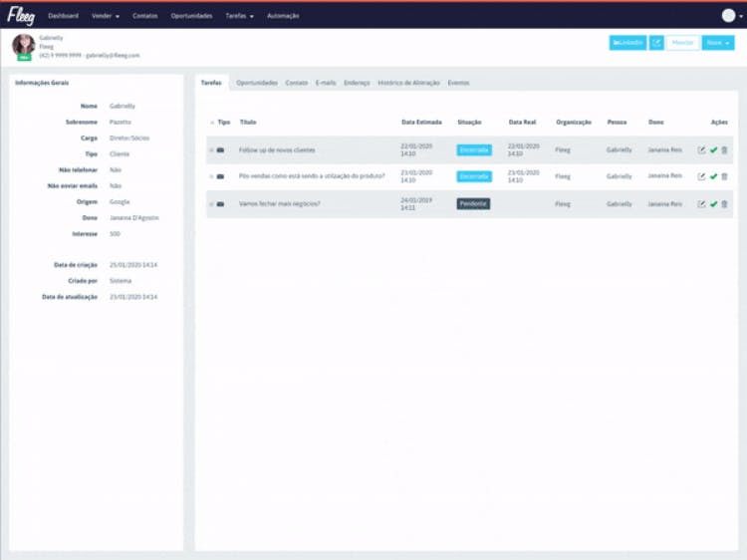The width and height of the screenshot is (747, 560).
Task: Click the 'Pendente' status badge
Action: coord(473,204)
